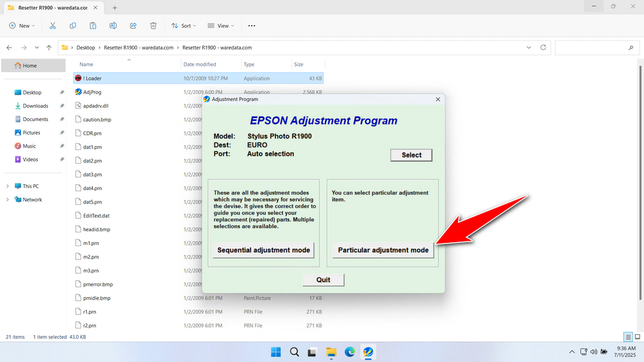Expand the Network tree node

click(7, 200)
